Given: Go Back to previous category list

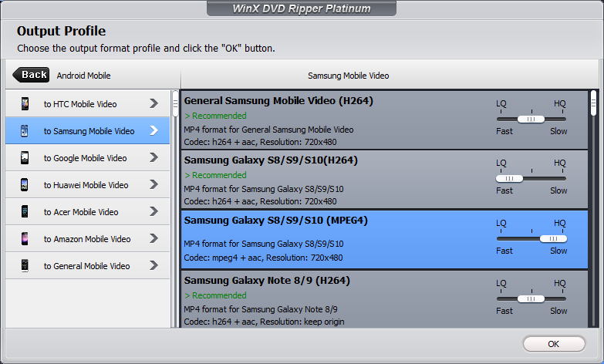Looking at the screenshot, I should click(x=31, y=75).
